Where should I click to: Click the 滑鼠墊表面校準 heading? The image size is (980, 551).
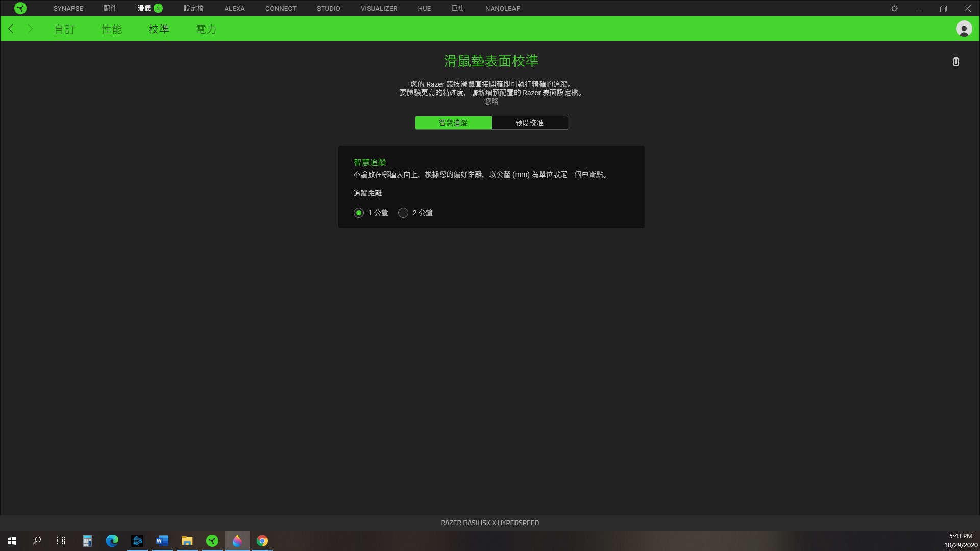coord(491,61)
